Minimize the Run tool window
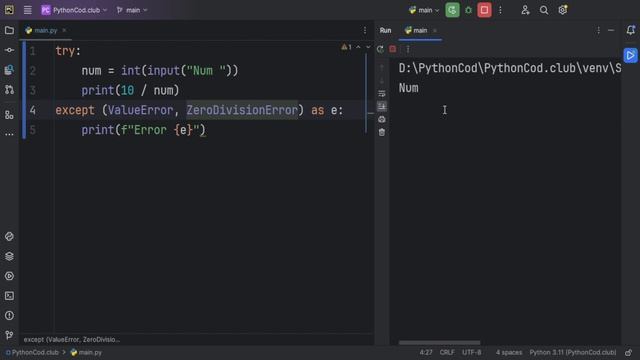This screenshot has width=640, height=360. pyautogui.click(x=611, y=31)
